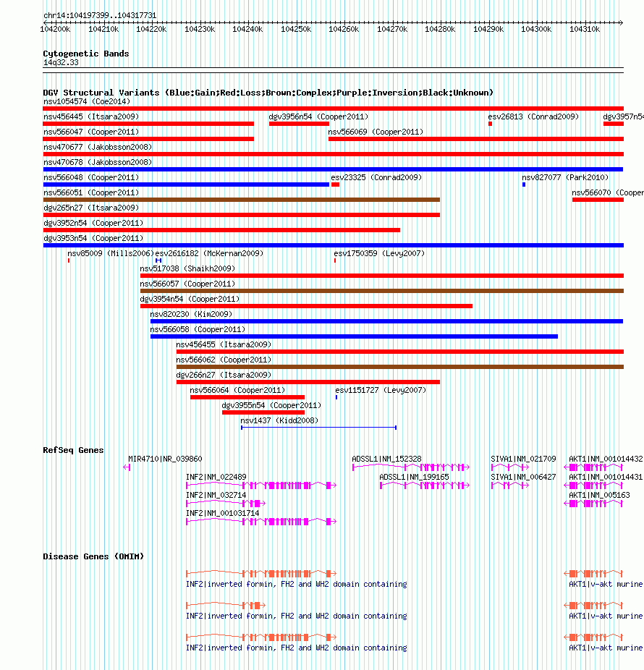Click the esv23325 (Conrad2009) label
This screenshot has height=670, width=644.
(376, 177)
